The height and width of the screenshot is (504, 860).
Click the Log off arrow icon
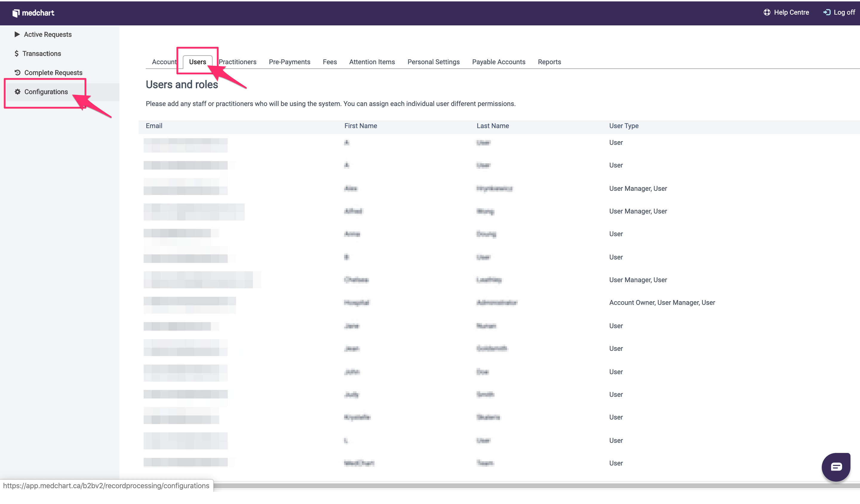coord(826,12)
